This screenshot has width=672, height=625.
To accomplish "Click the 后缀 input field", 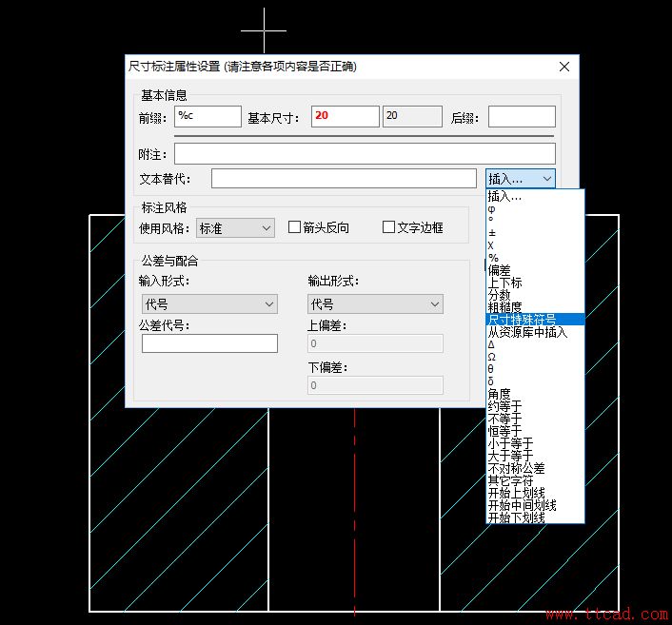I will tap(522, 116).
